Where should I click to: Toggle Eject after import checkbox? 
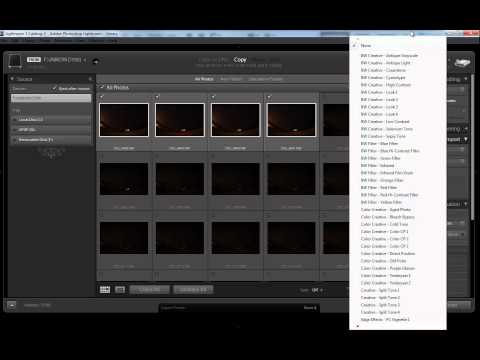[54, 88]
